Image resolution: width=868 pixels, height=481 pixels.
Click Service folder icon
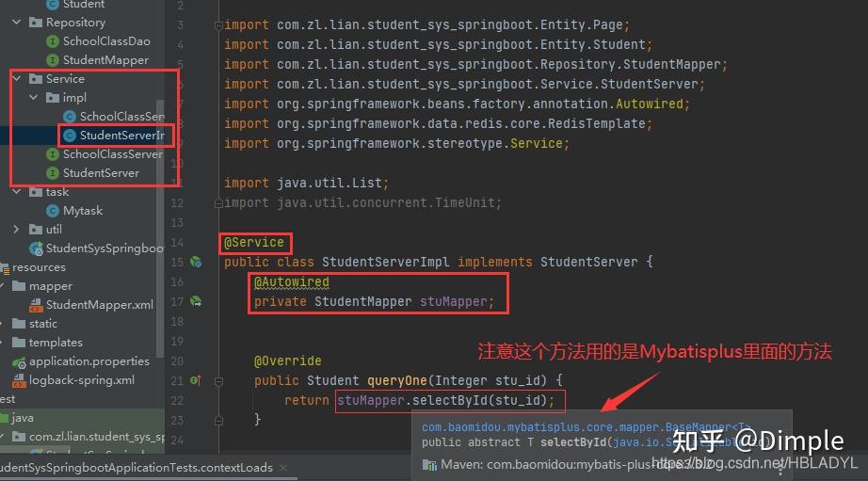pyautogui.click(x=36, y=79)
